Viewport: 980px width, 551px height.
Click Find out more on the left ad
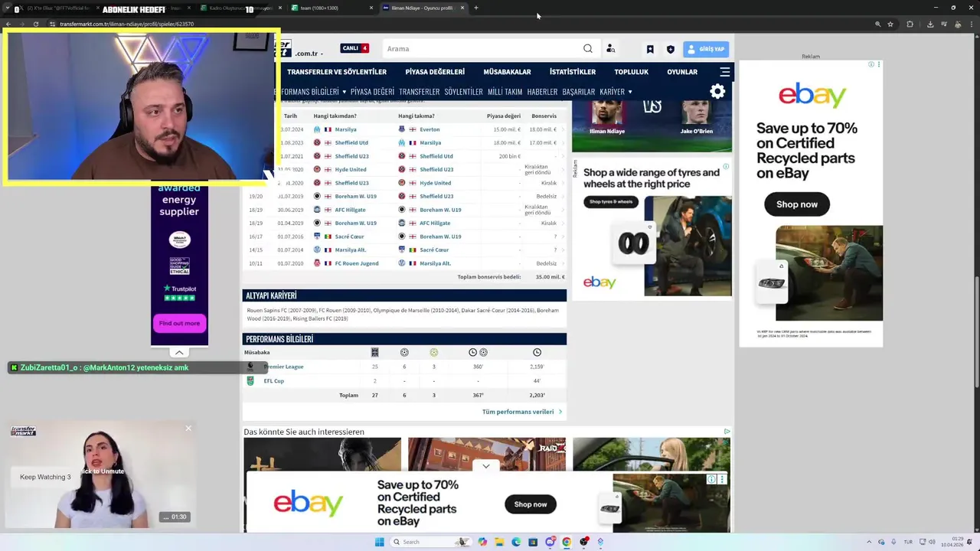[179, 323]
